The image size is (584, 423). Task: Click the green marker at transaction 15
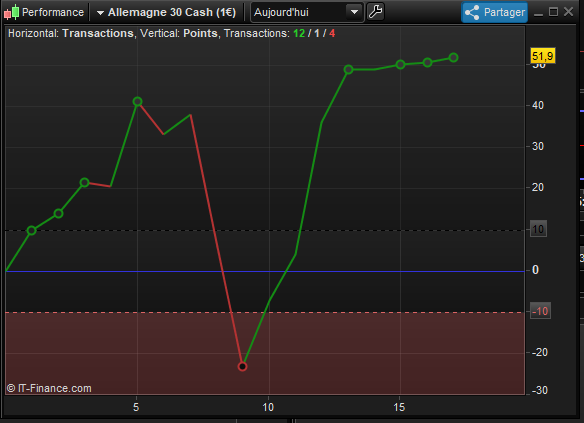[400, 64]
